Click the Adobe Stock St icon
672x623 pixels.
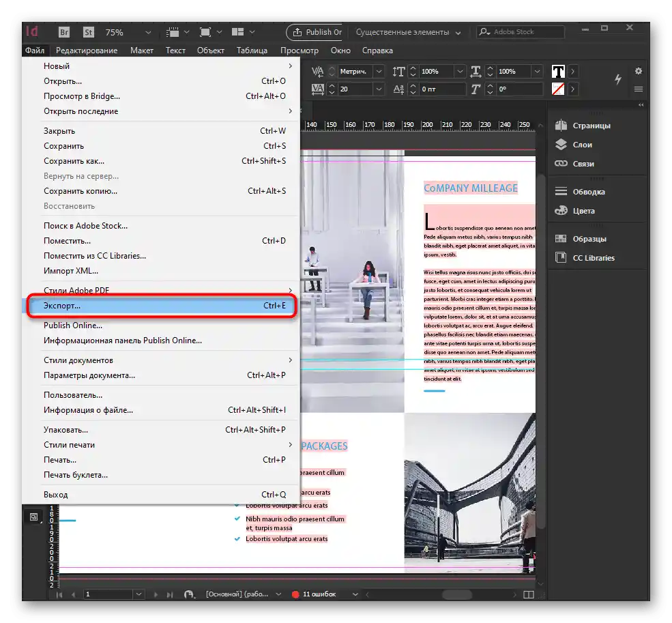(x=88, y=32)
